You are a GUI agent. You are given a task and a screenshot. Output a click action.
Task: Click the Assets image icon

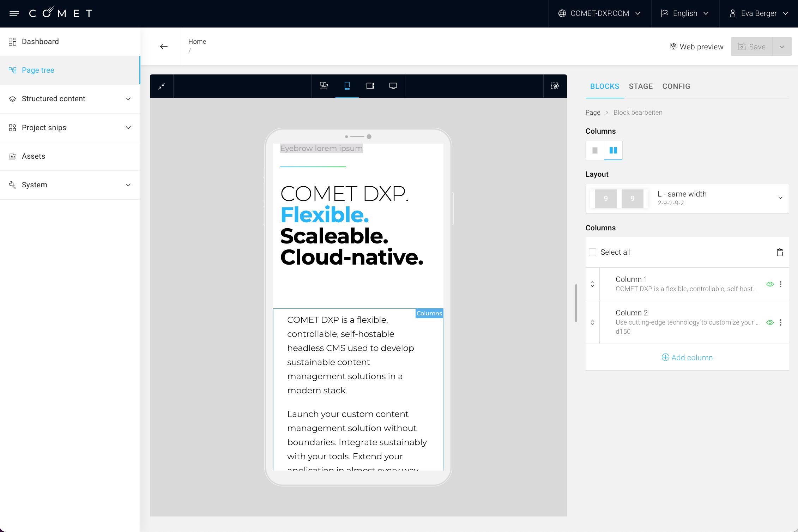click(x=13, y=156)
